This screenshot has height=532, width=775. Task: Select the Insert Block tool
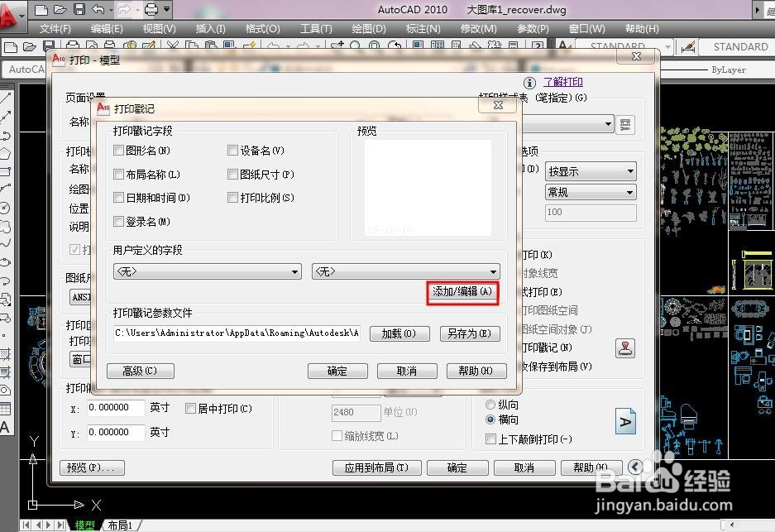[6, 300]
